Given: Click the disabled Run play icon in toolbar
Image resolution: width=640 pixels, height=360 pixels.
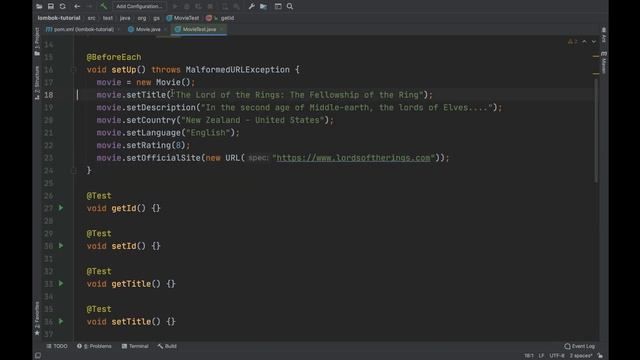Looking at the screenshot, I should click(x=175, y=6).
